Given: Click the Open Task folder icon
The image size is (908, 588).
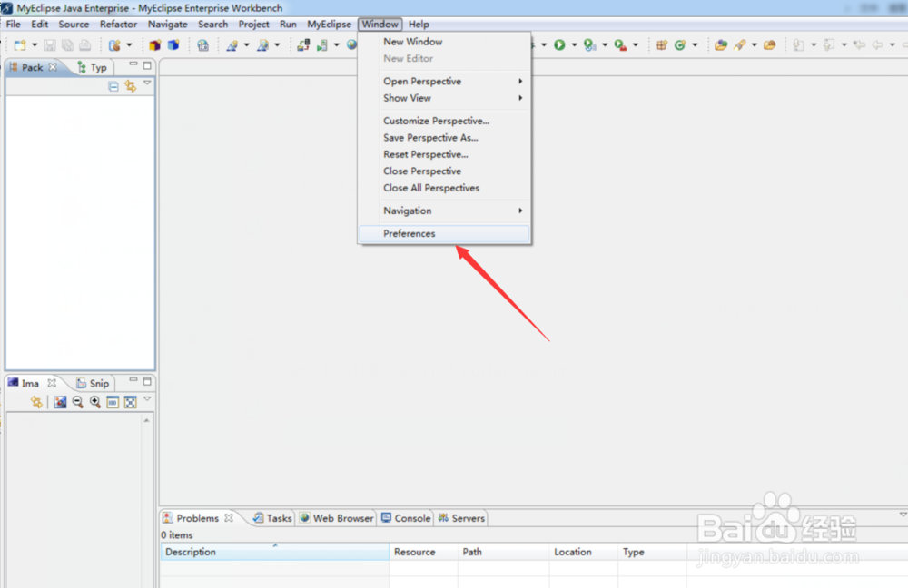Looking at the screenshot, I should (770, 45).
